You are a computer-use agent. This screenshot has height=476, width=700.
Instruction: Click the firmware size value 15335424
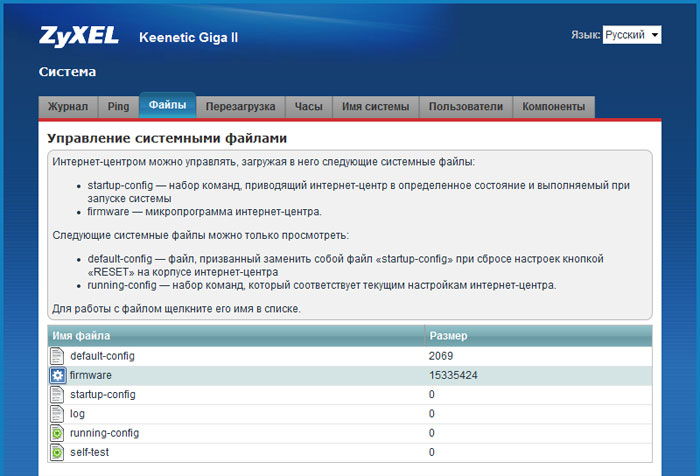[x=453, y=375]
